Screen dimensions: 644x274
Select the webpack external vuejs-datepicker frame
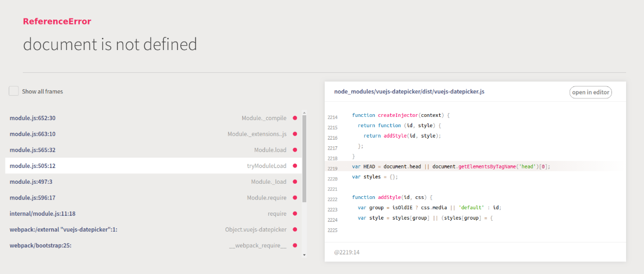[153, 229]
